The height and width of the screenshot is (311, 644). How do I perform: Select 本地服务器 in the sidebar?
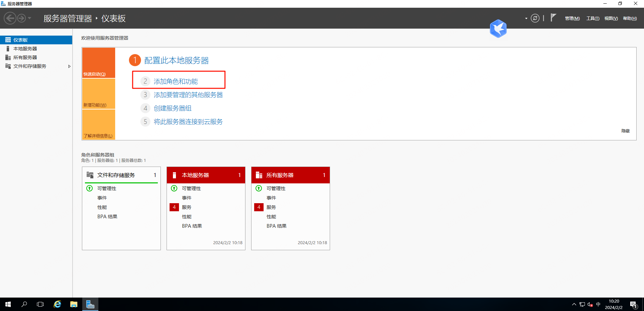click(x=25, y=49)
